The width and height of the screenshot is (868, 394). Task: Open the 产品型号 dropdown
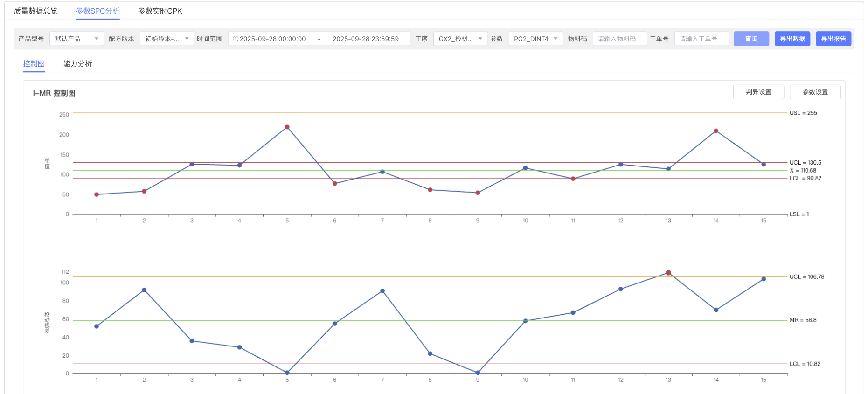(x=76, y=39)
